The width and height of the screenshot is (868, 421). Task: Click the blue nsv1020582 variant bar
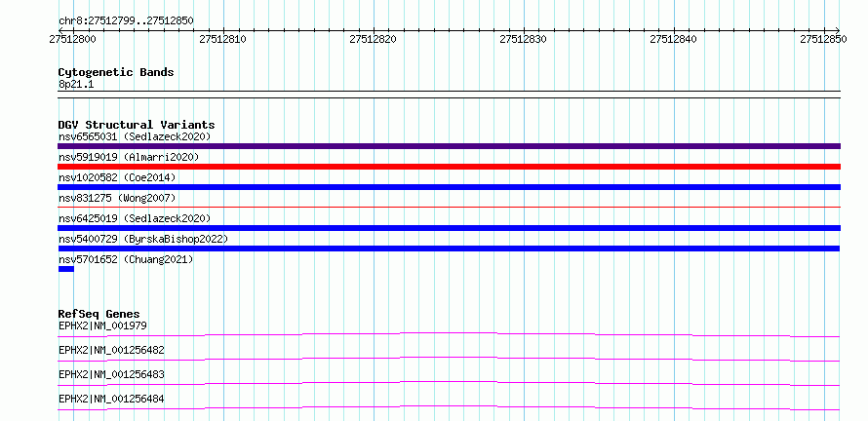449,187
